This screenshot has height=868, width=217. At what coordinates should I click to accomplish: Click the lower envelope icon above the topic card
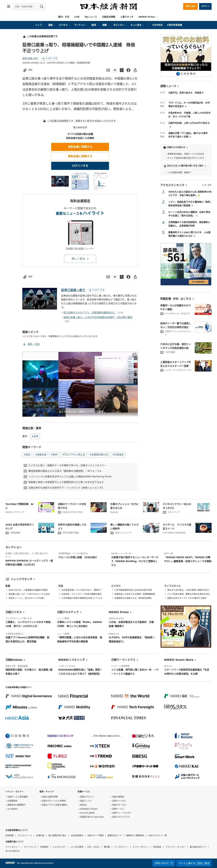(x=108, y=277)
